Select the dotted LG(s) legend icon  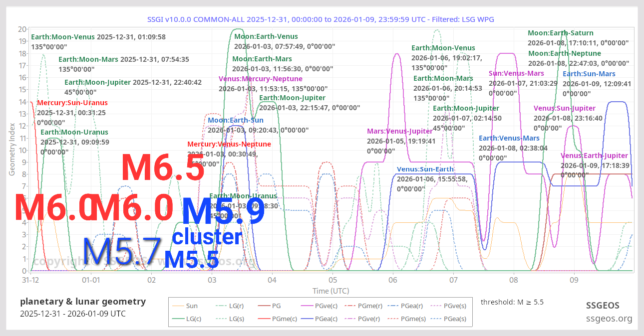(221, 318)
